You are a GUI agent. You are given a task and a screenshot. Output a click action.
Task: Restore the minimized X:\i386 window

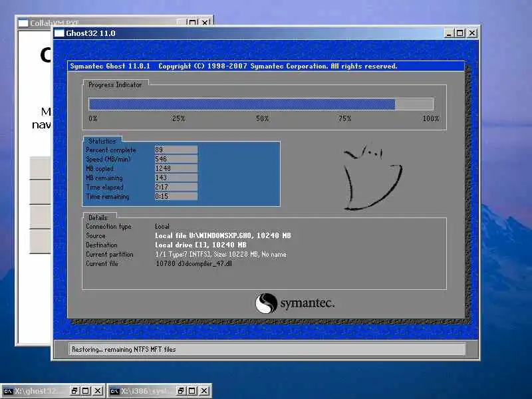(x=181, y=391)
